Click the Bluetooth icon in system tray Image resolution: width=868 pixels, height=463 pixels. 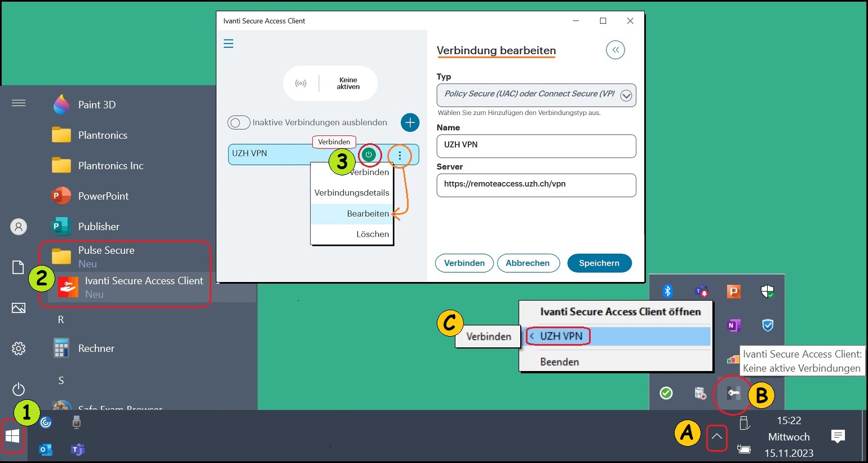(x=667, y=291)
